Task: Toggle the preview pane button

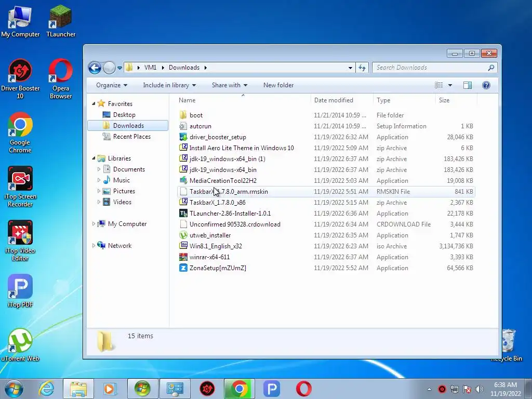Action: (467, 85)
